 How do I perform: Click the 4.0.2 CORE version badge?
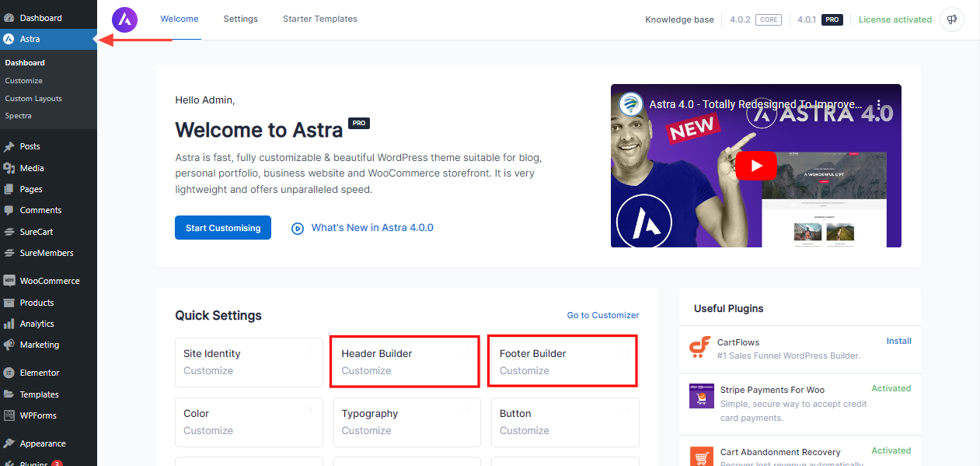755,19
